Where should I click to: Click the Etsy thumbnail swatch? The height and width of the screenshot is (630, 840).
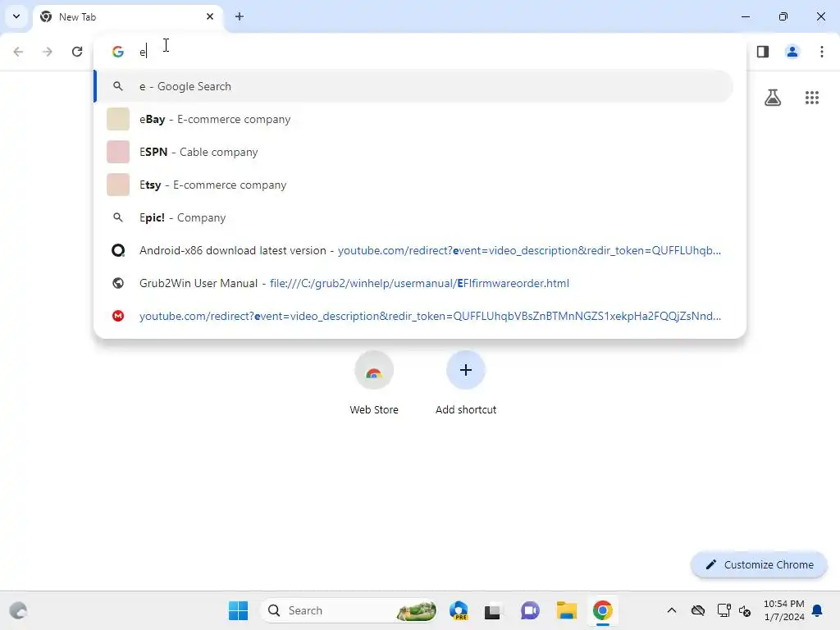pyautogui.click(x=118, y=185)
